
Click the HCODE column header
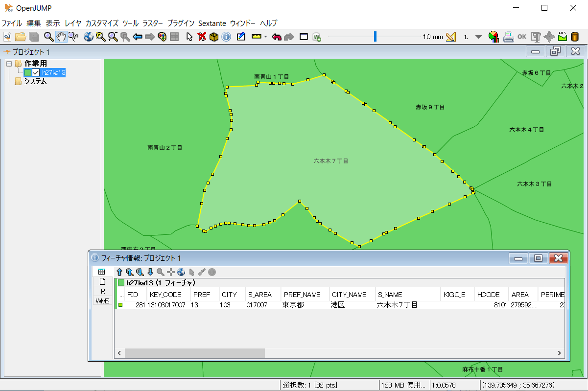point(491,295)
